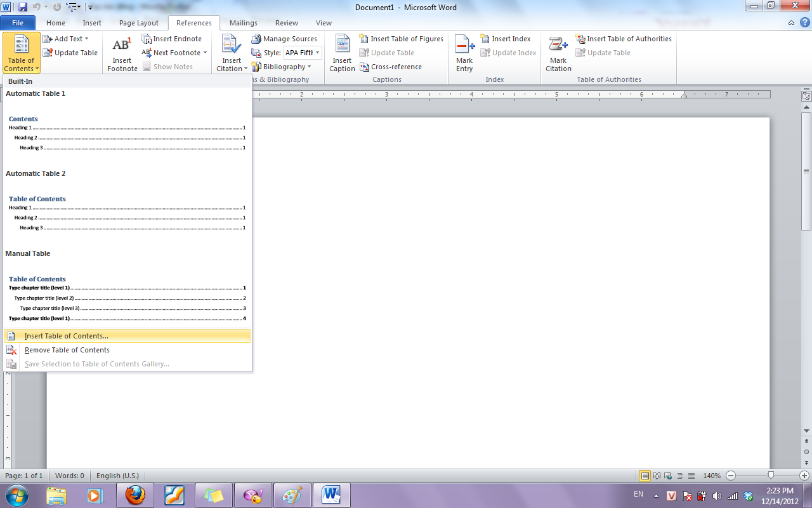
Task: Switch to the Review tab
Action: pyautogui.click(x=287, y=23)
